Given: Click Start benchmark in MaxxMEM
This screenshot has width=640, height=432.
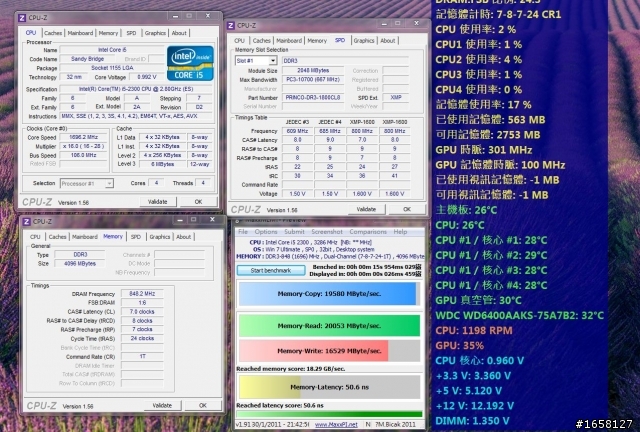Looking at the screenshot, I should pos(271,270).
